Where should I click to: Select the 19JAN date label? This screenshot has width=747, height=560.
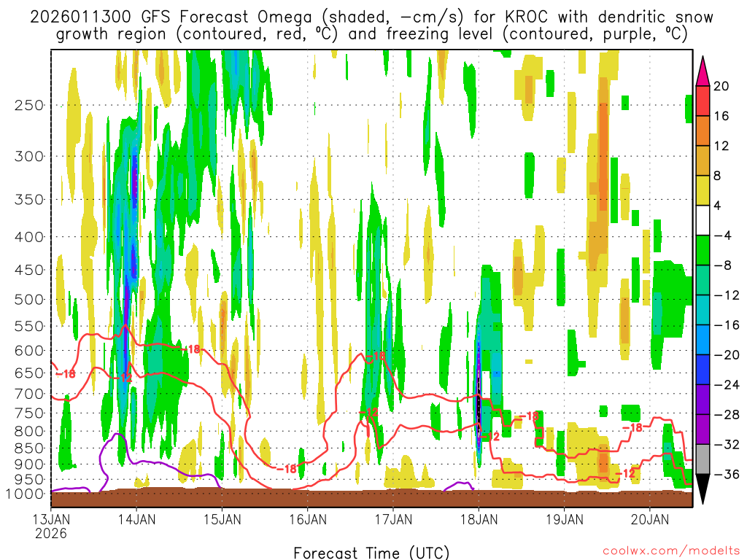pyautogui.click(x=565, y=519)
